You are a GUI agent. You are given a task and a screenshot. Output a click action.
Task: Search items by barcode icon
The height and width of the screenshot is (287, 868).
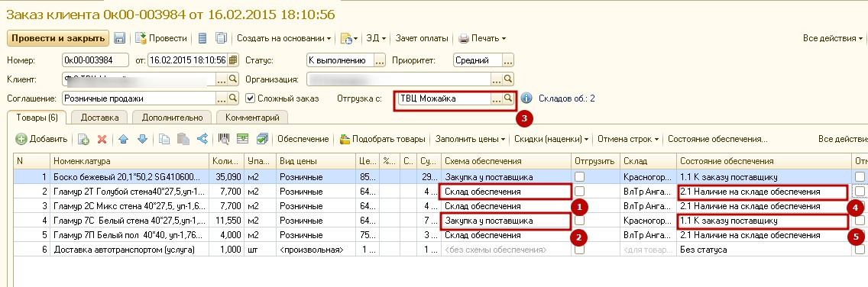coord(224,139)
